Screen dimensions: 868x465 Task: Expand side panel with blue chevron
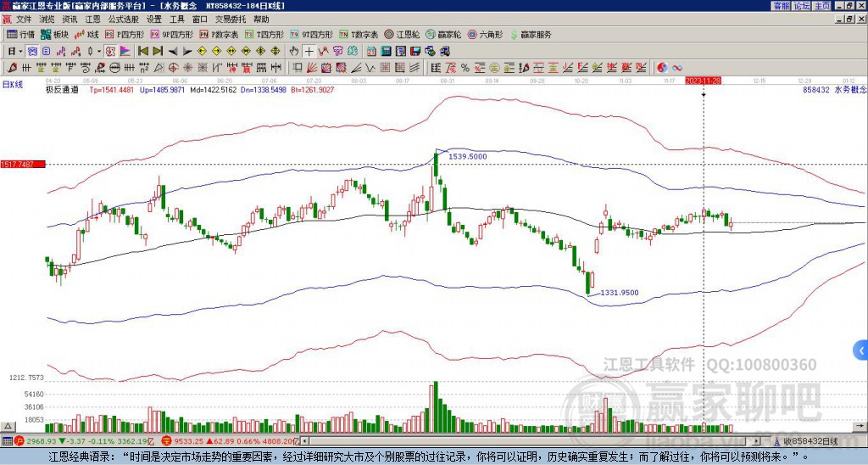(x=861, y=350)
